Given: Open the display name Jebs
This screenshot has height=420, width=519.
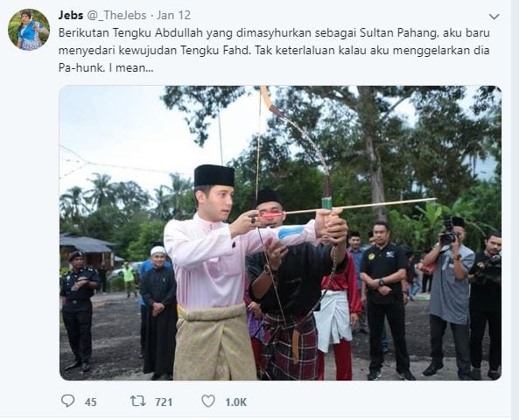Looking at the screenshot, I should click(x=71, y=15).
